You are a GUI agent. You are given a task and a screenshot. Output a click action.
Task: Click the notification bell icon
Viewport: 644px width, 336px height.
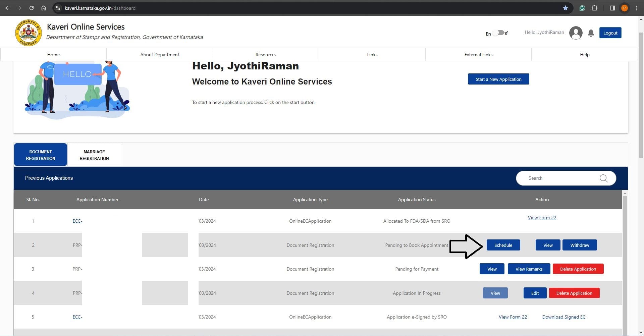tap(591, 33)
